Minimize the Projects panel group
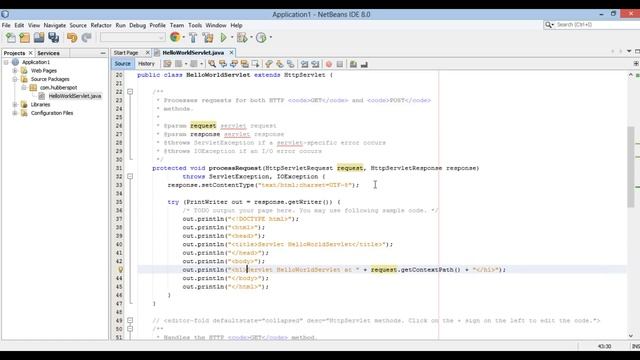This screenshot has width=640, height=360. pos(103,53)
